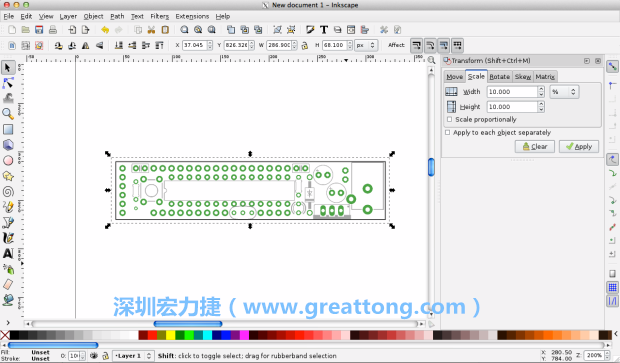Switch to the Rotate tab
This screenshot has width=620, height=363.
[499, 77]
